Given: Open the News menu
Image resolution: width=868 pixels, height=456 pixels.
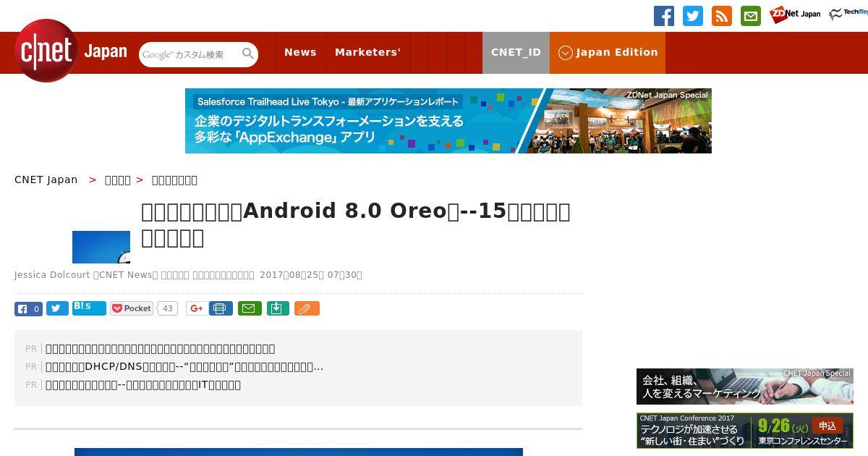Looking at the screenshot, I should (x=300, y=52).
